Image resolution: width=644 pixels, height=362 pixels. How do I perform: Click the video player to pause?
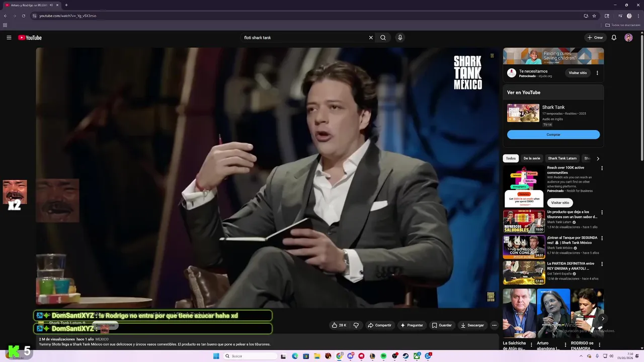tap(267, 177)
